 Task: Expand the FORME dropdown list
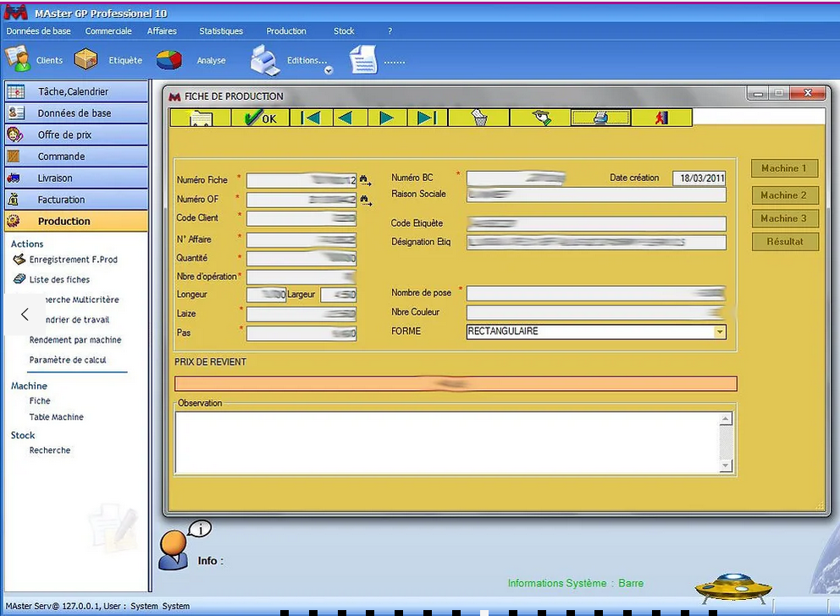click(x=720, y=333)
